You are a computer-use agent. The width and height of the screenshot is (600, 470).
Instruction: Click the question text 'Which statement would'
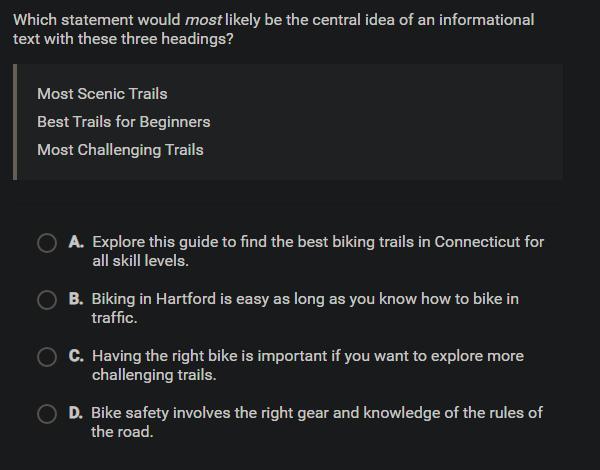[x=97, y=20]
